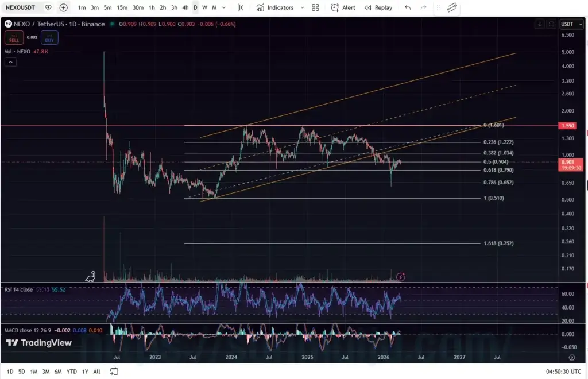Select the 1.618 (0.252) Fibonacci label
Image resolution: width=588 pixels, height=379 pixels.
click(x=498, y=243)
